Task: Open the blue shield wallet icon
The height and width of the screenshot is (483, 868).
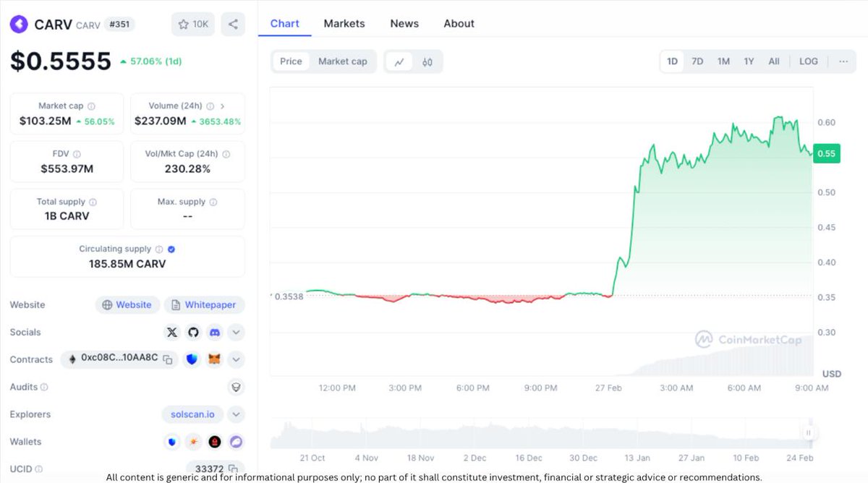Action: (172, 442)
